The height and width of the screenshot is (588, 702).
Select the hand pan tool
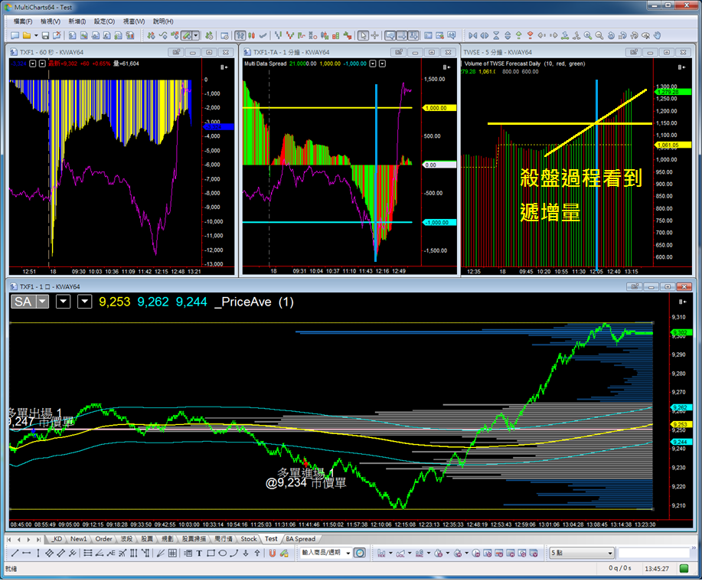pos(658,35)
